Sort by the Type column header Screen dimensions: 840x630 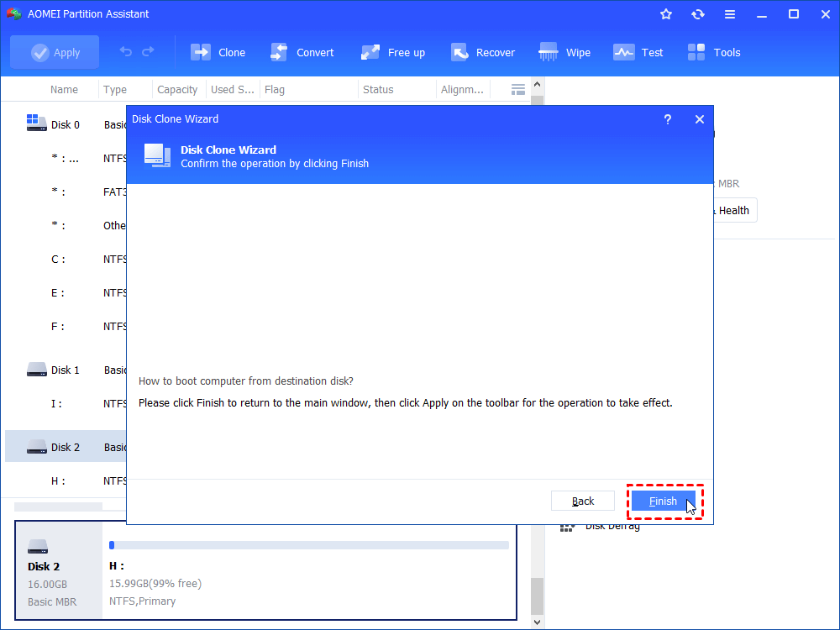[114, 90]
